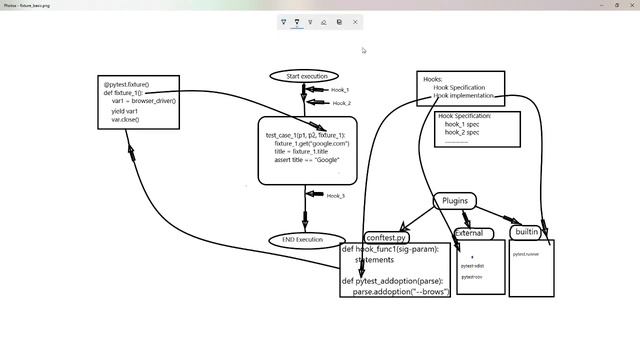This screenshot has height=360, width=640.
Task: Click the "var1 = browser_driver()" line
Action: [x=144, y=101]
